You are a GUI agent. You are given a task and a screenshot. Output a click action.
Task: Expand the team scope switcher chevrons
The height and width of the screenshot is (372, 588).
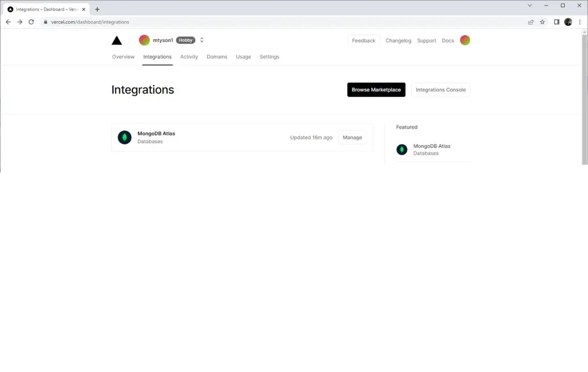pos(202,40)
